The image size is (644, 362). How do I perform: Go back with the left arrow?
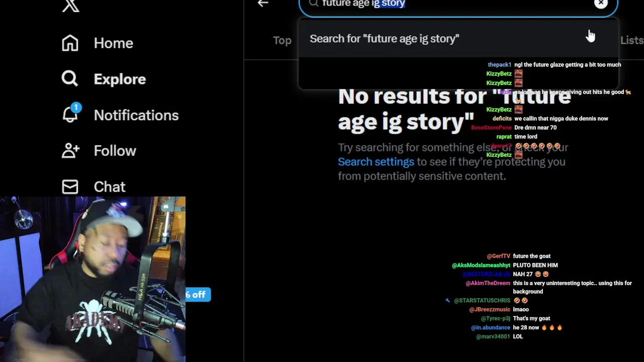(x=263, y=4)
